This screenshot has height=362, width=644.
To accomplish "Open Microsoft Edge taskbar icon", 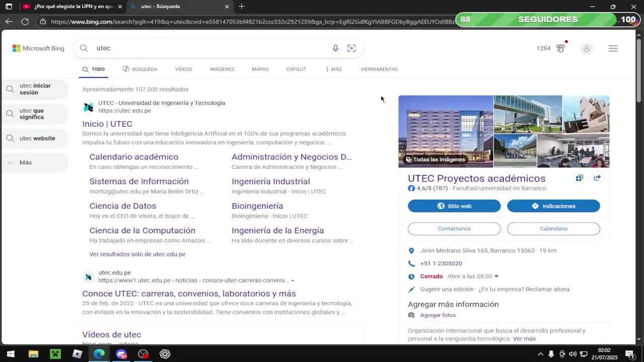I will tap(99, 354).
